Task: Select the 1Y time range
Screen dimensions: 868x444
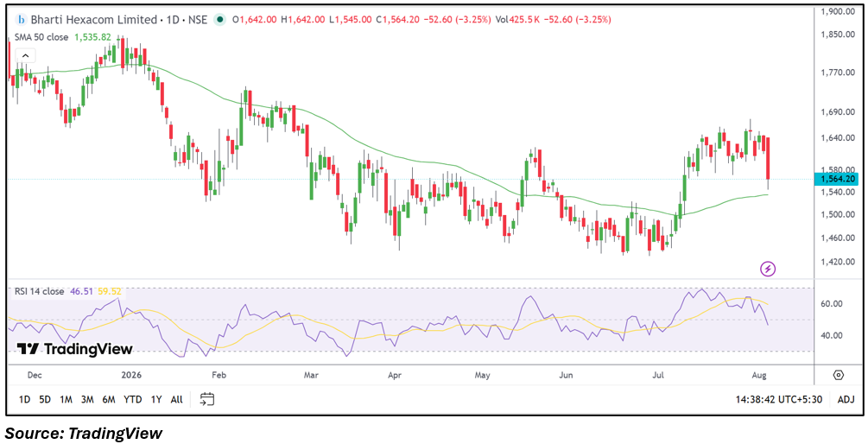Action: pyautogui.click(x=156, y=399)
